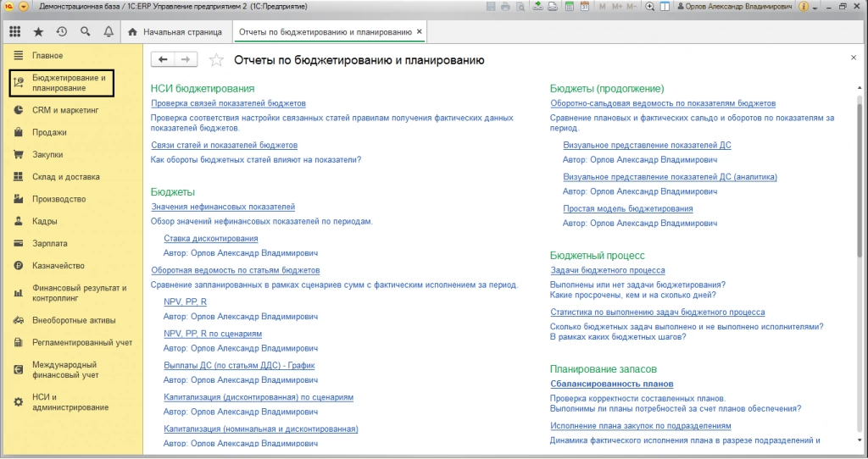Open notifications bell icon
The height and width of the screenshot is (459, 868).
click(108, 32)
